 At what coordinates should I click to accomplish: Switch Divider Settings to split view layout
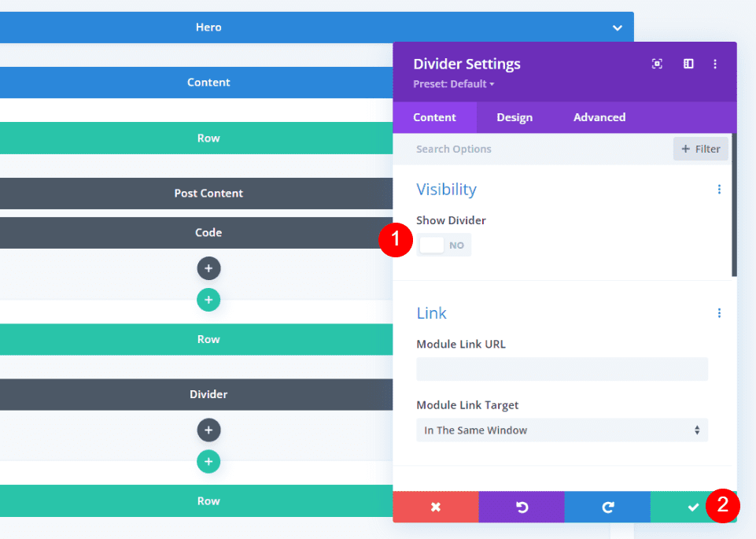688,64
